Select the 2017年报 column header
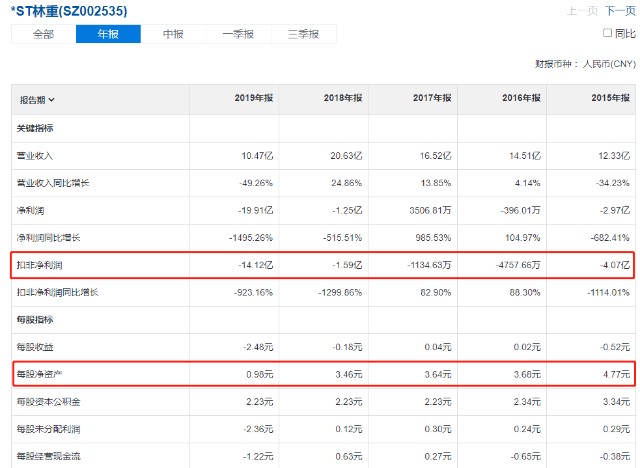Viewport: 640px width, 468px height. (432, 99)
